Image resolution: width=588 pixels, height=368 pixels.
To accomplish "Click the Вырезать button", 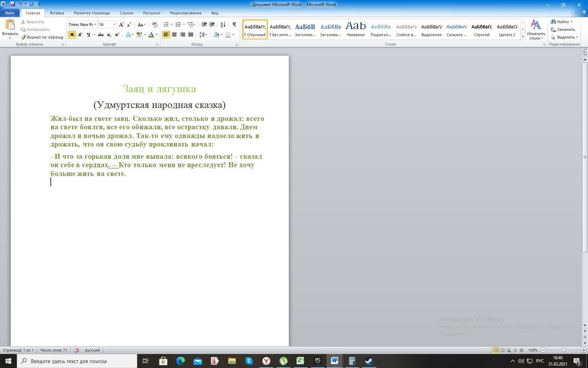I will 32,22.
